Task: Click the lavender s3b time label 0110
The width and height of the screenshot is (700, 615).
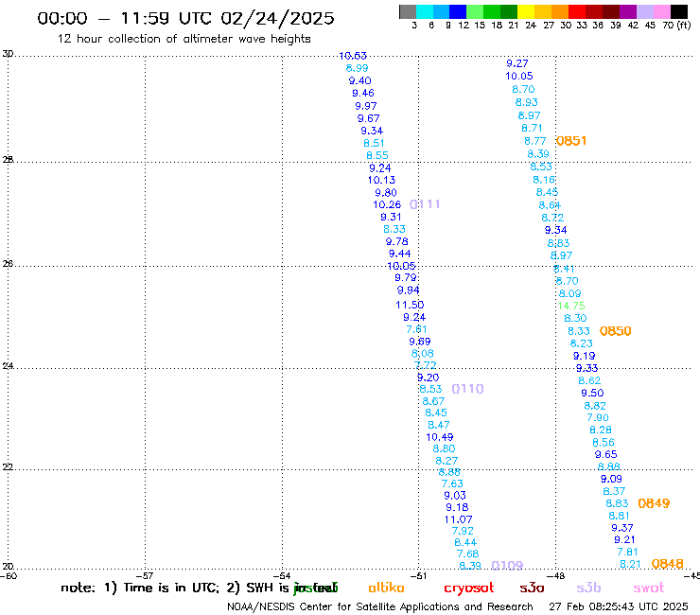Action: [x=468, y=389]
